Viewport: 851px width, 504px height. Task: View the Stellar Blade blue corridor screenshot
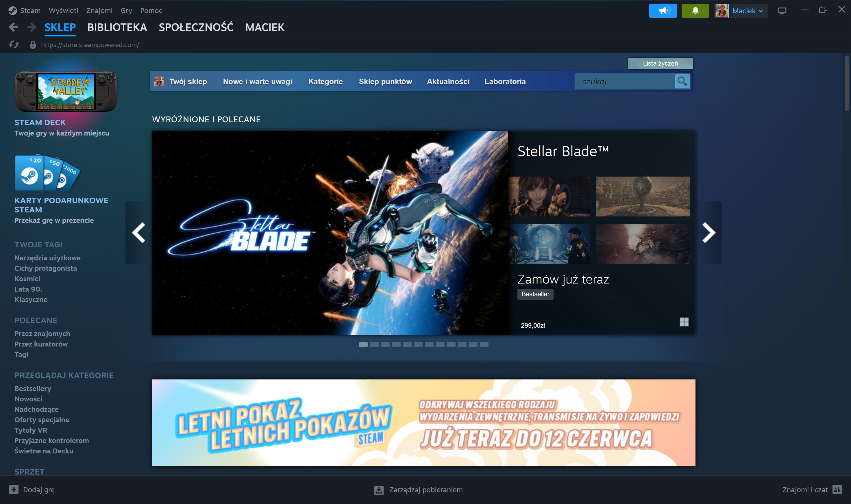[549, 244]
